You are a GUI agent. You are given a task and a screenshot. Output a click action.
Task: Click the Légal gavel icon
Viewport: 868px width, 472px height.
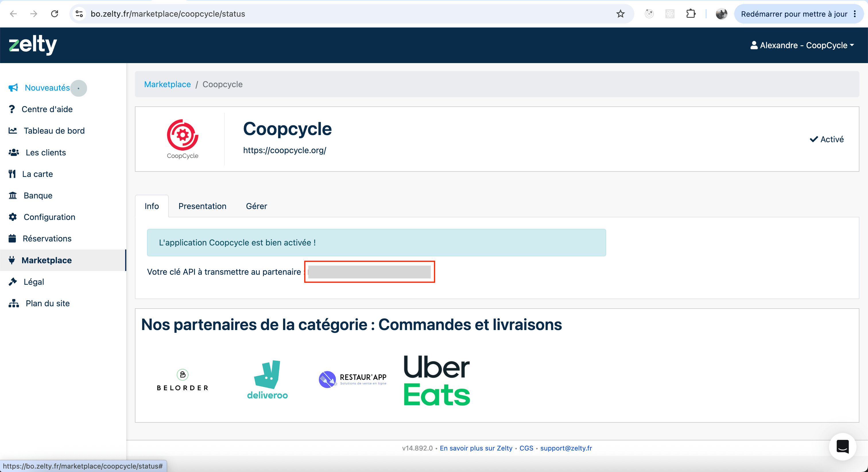coord(13,282)
